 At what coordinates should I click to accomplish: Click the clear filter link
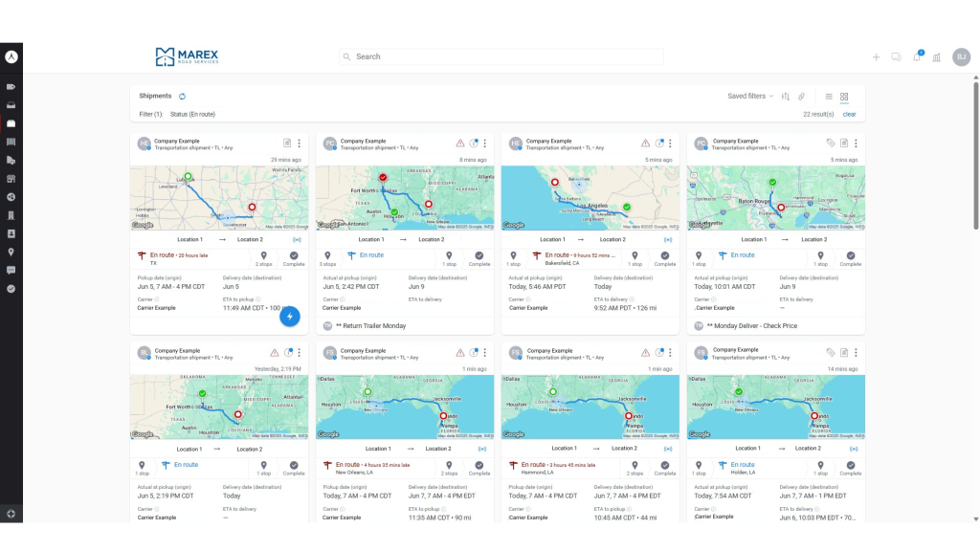[x=849, y=114]
